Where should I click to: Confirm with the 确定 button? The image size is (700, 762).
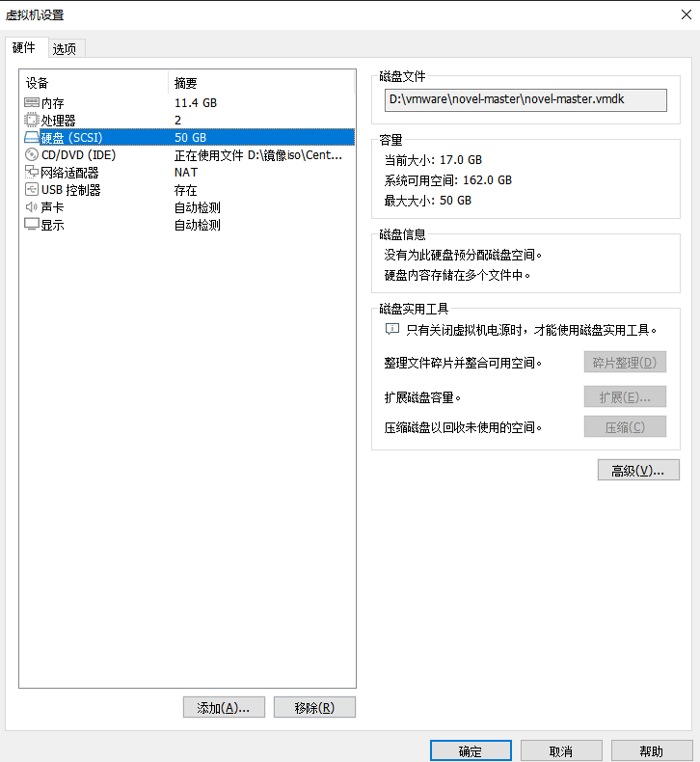(471, 751)
